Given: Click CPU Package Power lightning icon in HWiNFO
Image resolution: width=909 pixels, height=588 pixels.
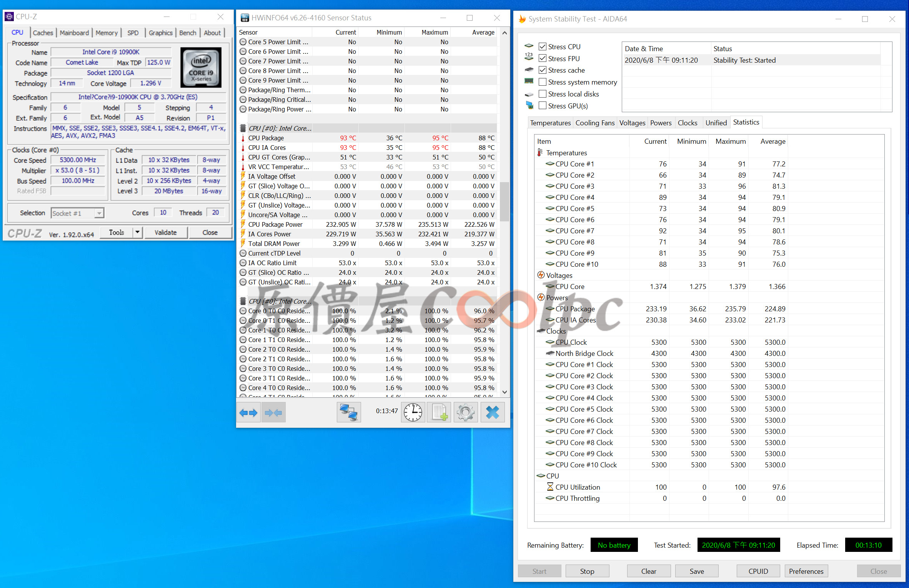Looking at the screenshot, I should pos(243,224).
